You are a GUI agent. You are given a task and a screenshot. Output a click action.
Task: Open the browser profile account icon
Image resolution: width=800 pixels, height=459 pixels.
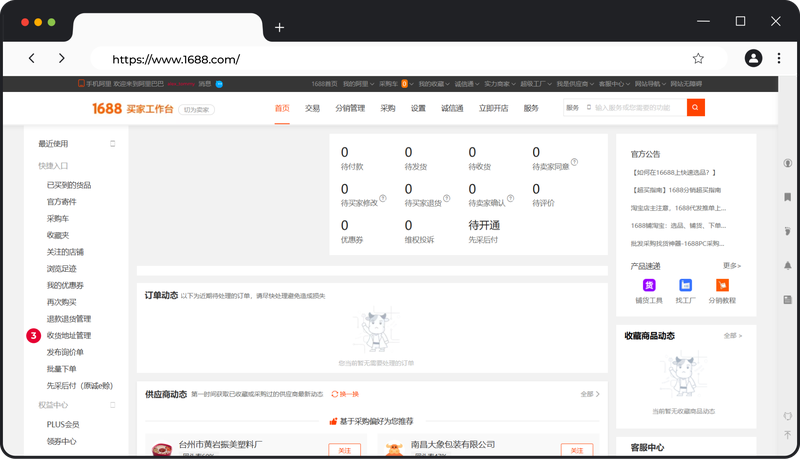click(x=753, y=59)
